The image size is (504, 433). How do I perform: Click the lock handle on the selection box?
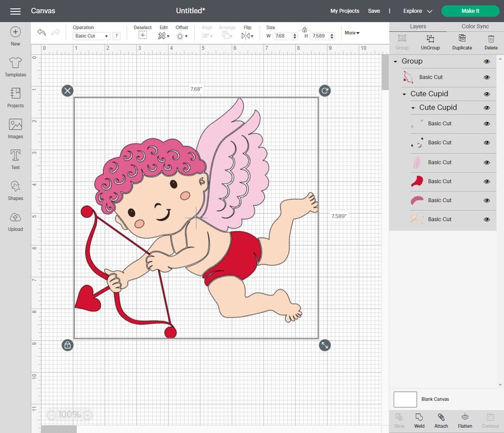pyautogui.click(x=67, y=345)
